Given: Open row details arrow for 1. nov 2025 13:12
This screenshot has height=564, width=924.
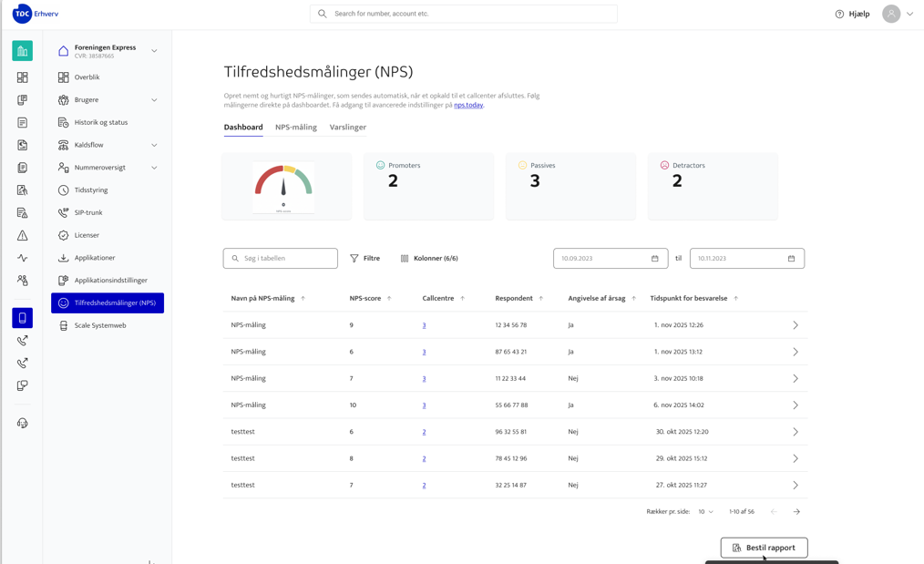Looking at the screenshot, I should [796, 352].
